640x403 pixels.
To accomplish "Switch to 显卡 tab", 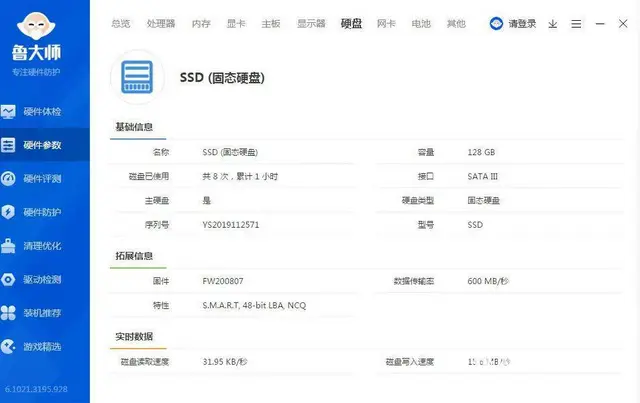I will coord(236,24).
